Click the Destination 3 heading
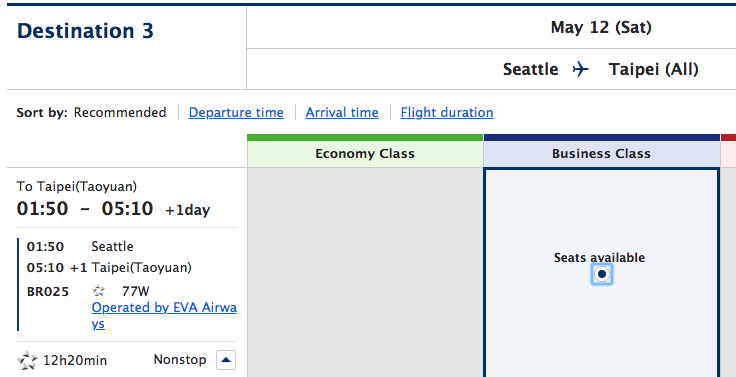The image size is (736, 377). [x=85, y=31]
